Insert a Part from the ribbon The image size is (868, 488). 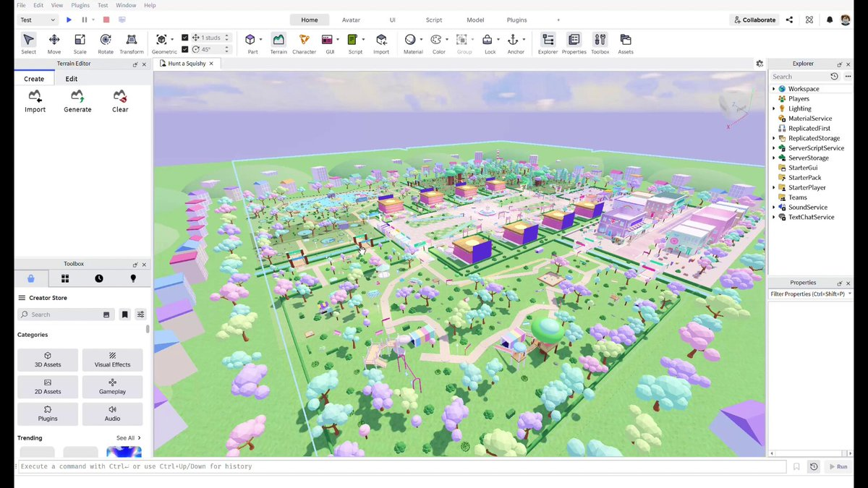[250, 43]
